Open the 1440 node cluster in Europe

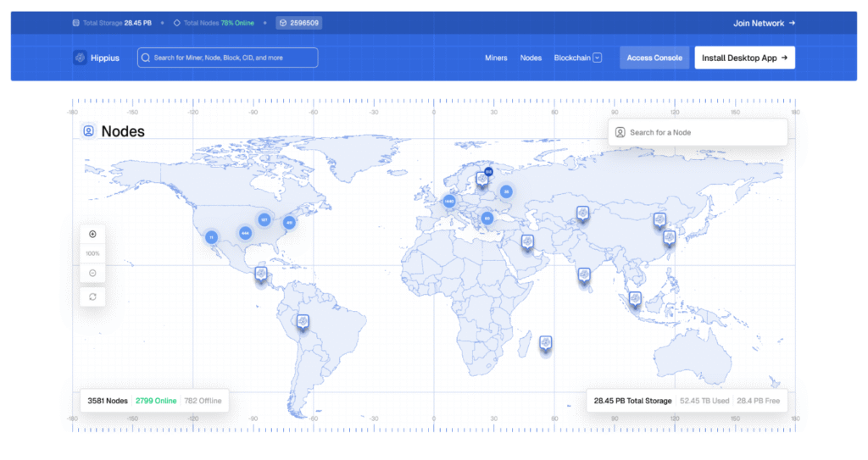(x=449, y=202)
